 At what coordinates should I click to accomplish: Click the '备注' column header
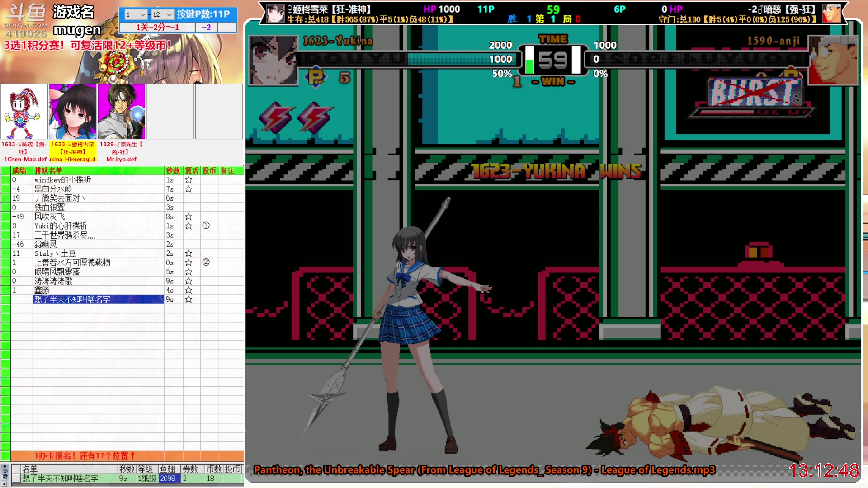[231, 170]
